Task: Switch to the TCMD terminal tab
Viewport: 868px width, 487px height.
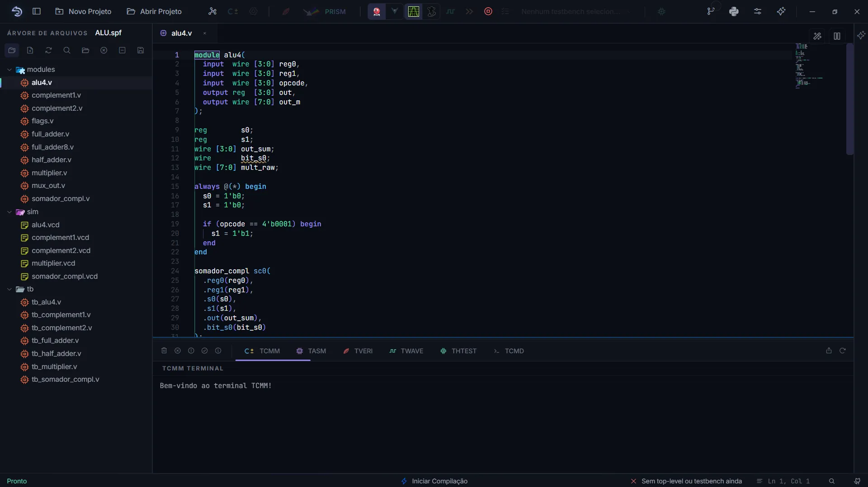Action: [x=509, y=351]
